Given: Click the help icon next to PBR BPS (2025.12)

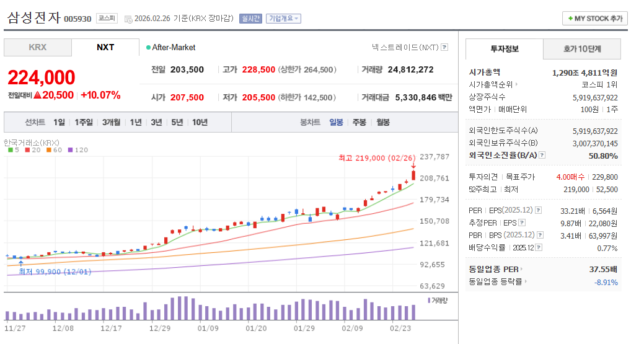Looking at the screenshot, I should pyautogui.click(x=540, y=235).
